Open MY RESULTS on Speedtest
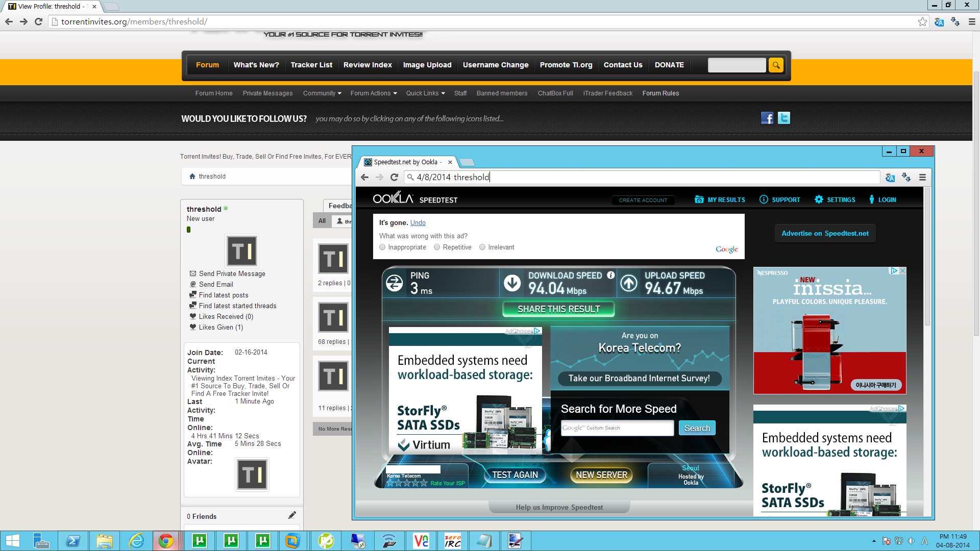Image resolution: width=980 pixels, height=551 pixels. point(720,200)
